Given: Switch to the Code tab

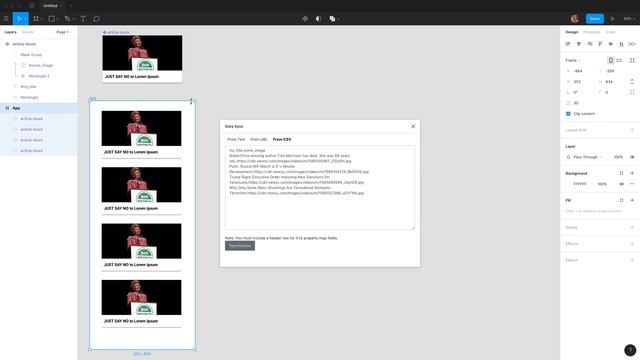Looking at the screenshot, I should click(610, 32).
